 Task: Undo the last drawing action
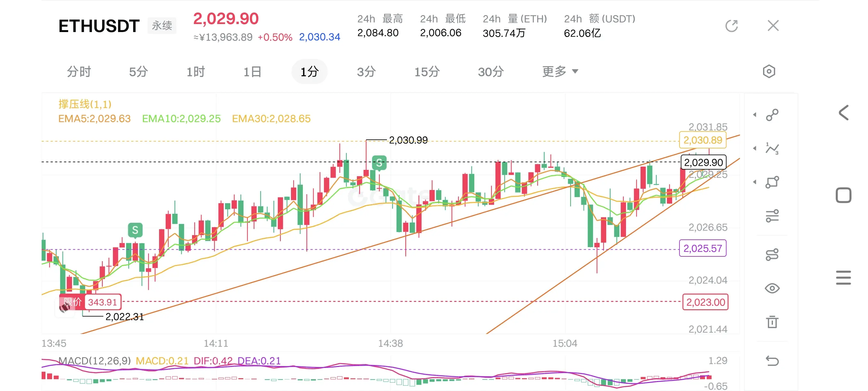coord(772,361)
